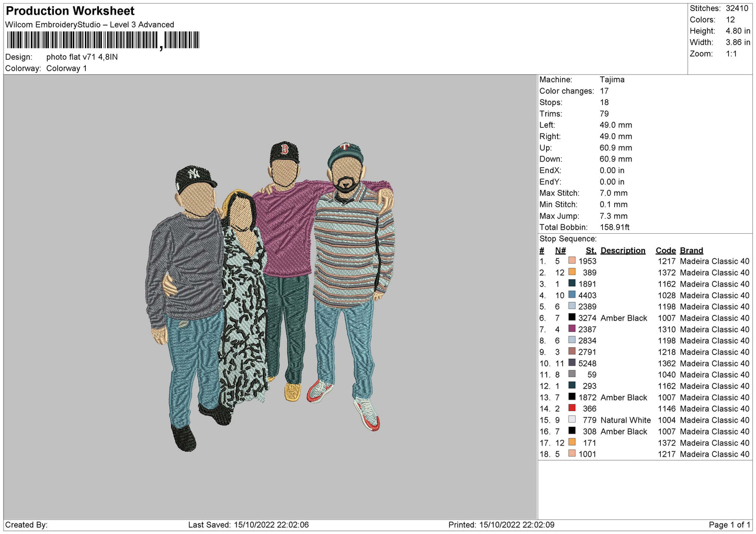
Task: Select thread code 1362 in row 10
Action: (x=667, y=363)
